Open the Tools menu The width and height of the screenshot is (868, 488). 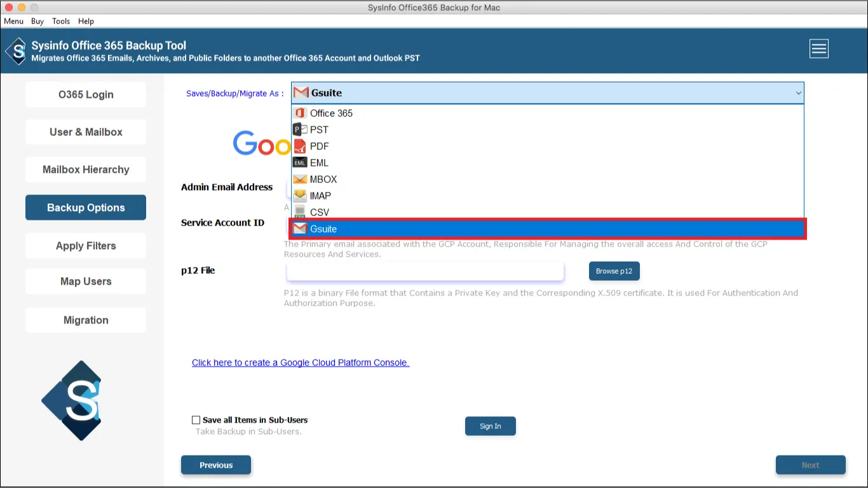(61, 21)
